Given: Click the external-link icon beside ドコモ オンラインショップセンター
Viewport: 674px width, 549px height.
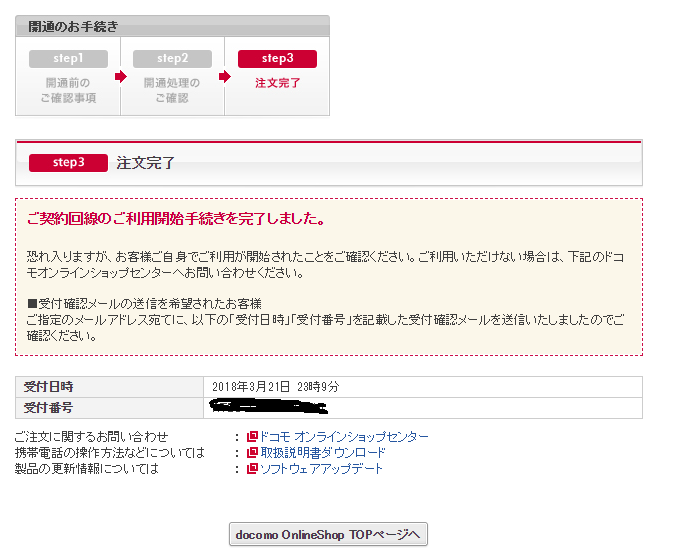Looking at the screenshot, I should pyautogui.click(x=252, y=437).
